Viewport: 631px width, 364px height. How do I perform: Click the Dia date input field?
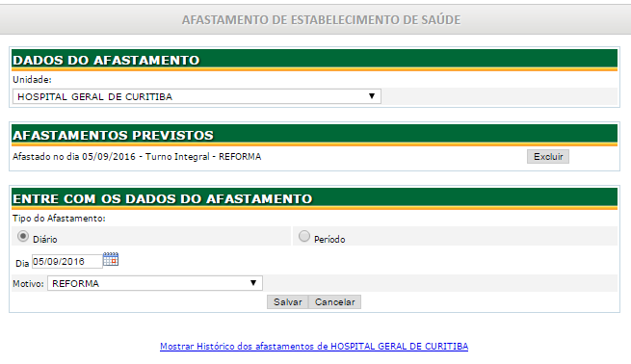(67, 261)
